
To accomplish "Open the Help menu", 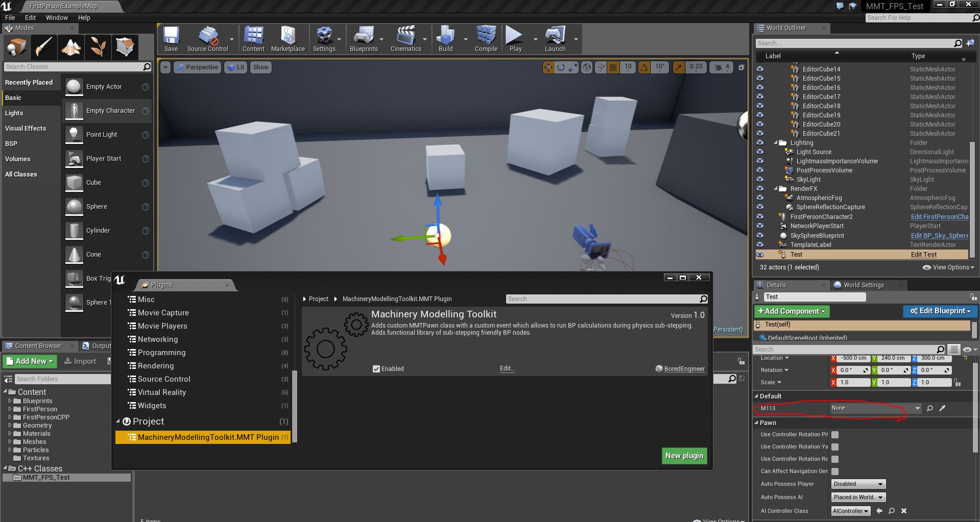I will pos(84,17).
